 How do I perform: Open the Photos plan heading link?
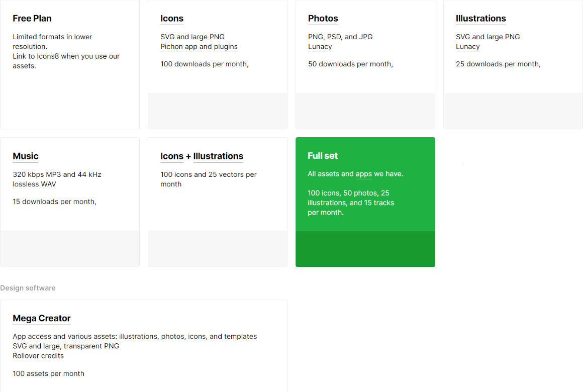coord(323,19)
